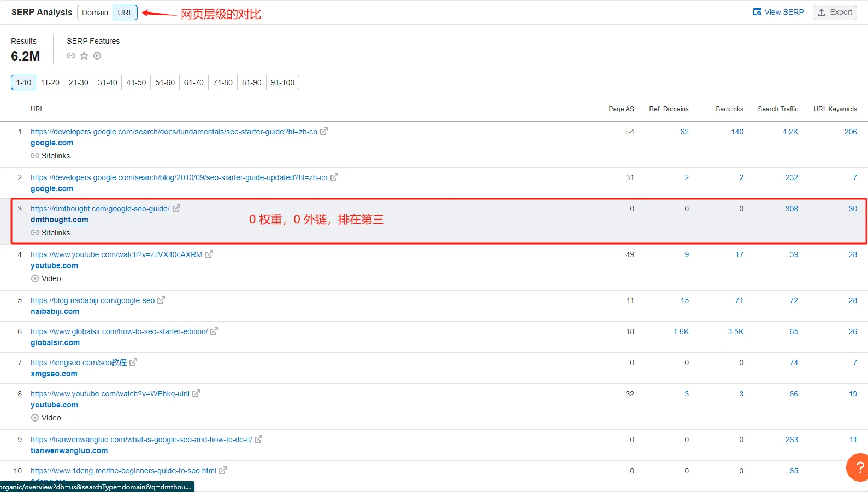The image size is (868, 492).
Task: Open the xmgseo.com domain link
Action: pos(54,374)
